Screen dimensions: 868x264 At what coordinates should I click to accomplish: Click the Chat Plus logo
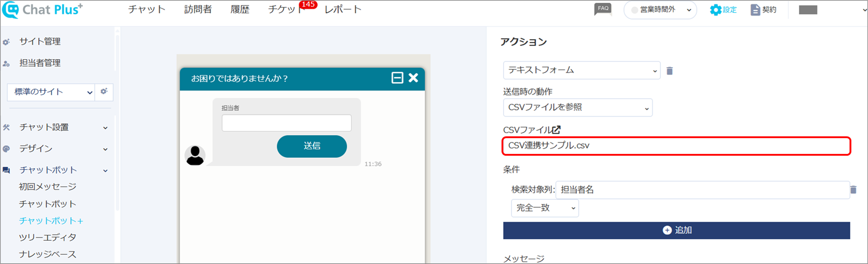click(42, 9)
